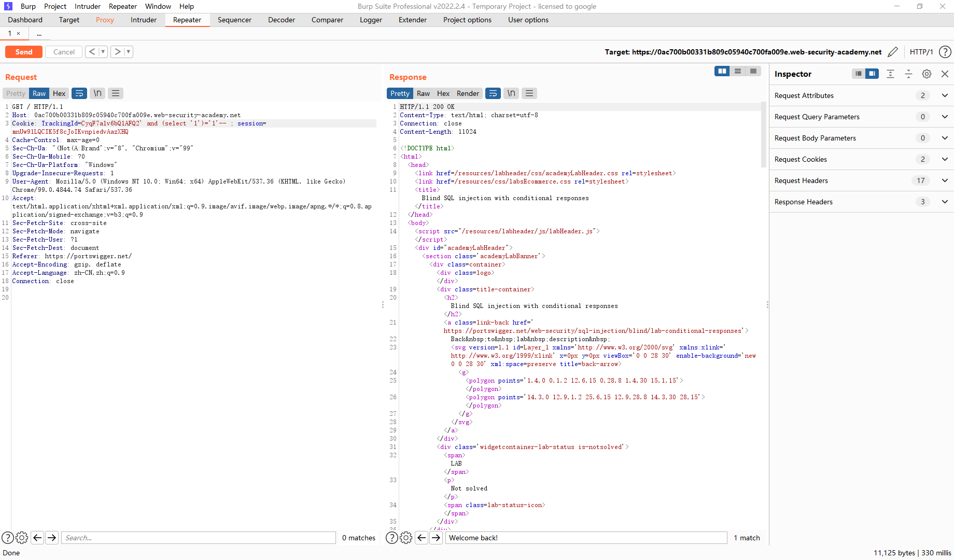Go to next request in history
Screen dimensions: 954x560
(x=118, y=52)
